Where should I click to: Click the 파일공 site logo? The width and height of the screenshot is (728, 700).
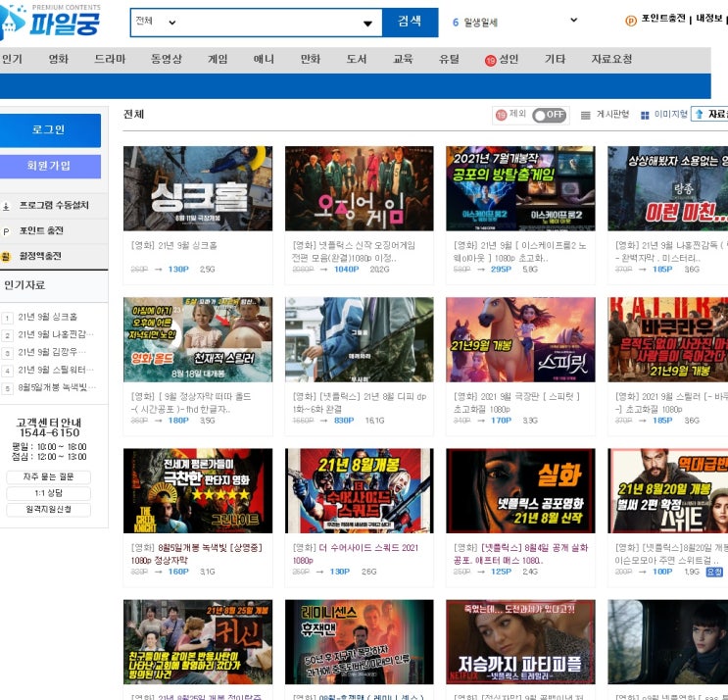50,21
